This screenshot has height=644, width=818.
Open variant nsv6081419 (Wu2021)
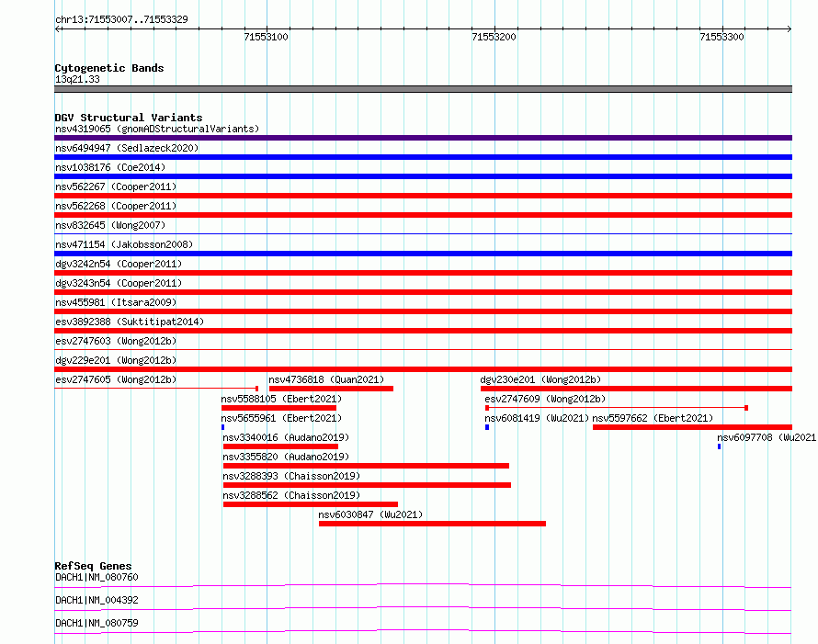537,418
